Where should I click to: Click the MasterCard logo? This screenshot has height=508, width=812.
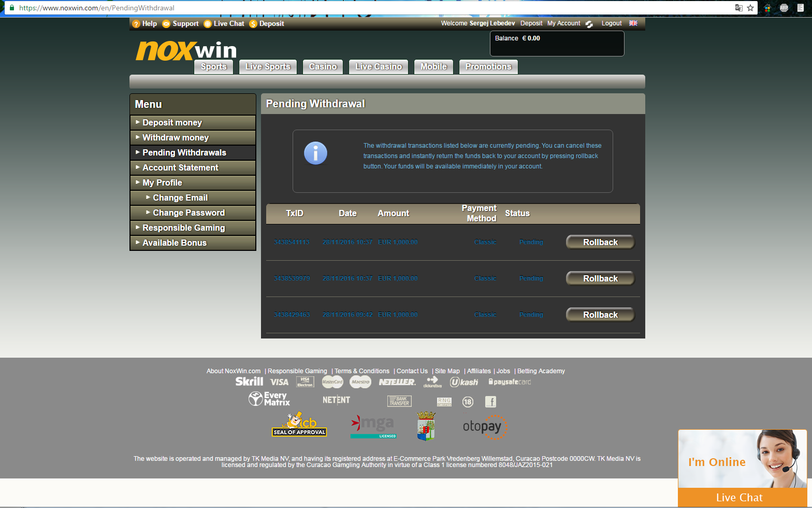coord(332,382)
